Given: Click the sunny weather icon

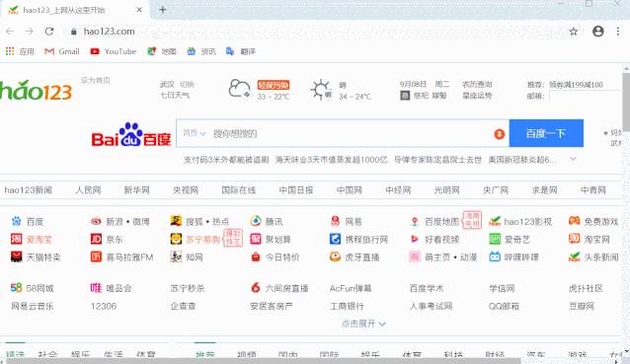Looking at the screenshot, I should pos(321,90).
